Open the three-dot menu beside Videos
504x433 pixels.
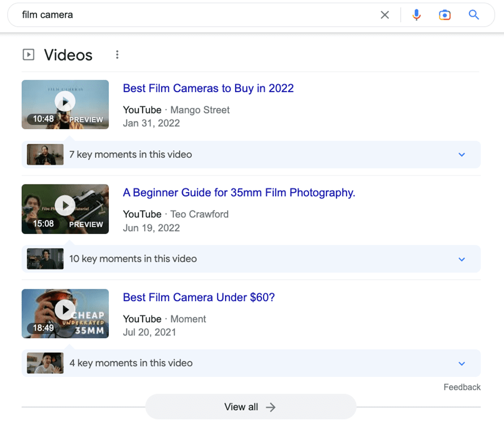coord(117,54)
